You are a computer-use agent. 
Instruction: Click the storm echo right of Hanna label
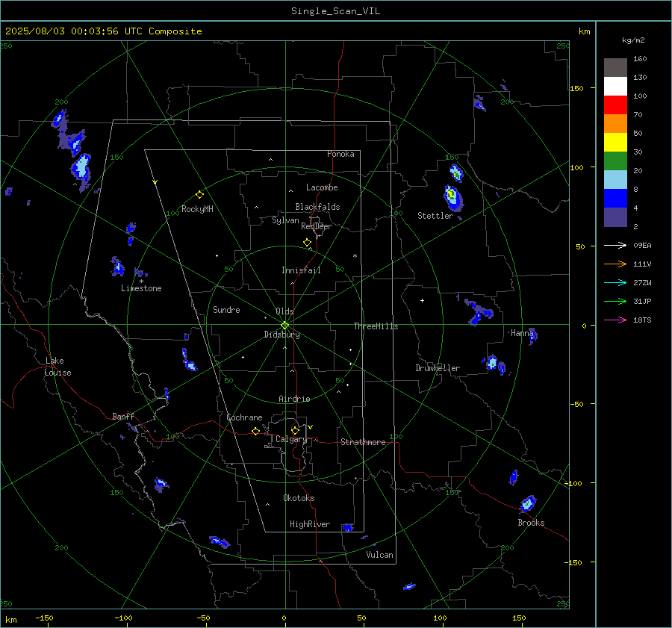(x=532, y=337)
